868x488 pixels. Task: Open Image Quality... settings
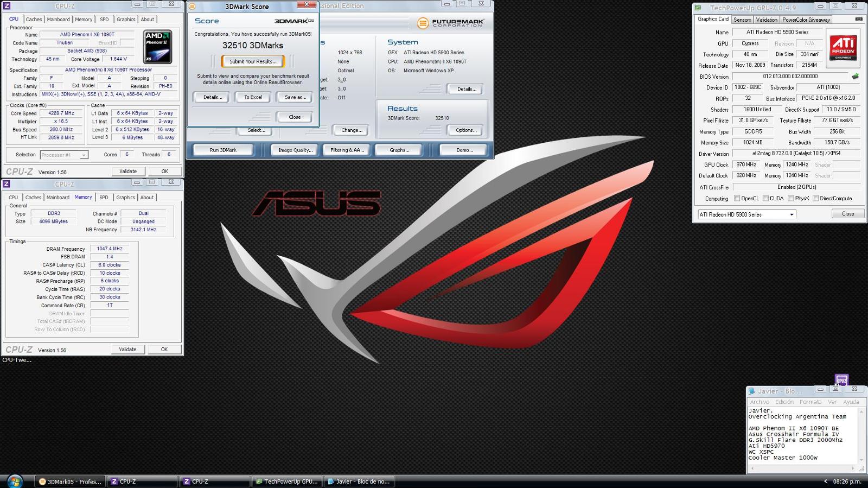pyautogui.click(x=296, y=150)
